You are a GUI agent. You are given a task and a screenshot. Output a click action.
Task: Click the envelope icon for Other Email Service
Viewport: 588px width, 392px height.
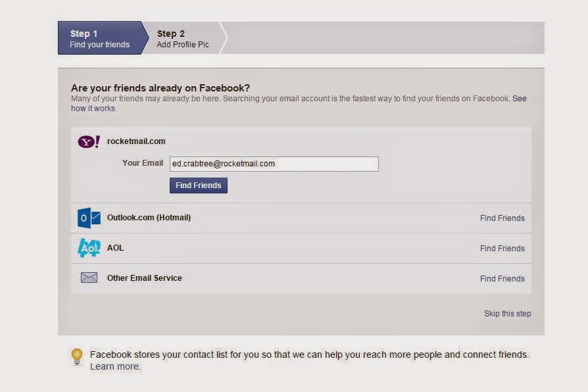pos(88,278)
